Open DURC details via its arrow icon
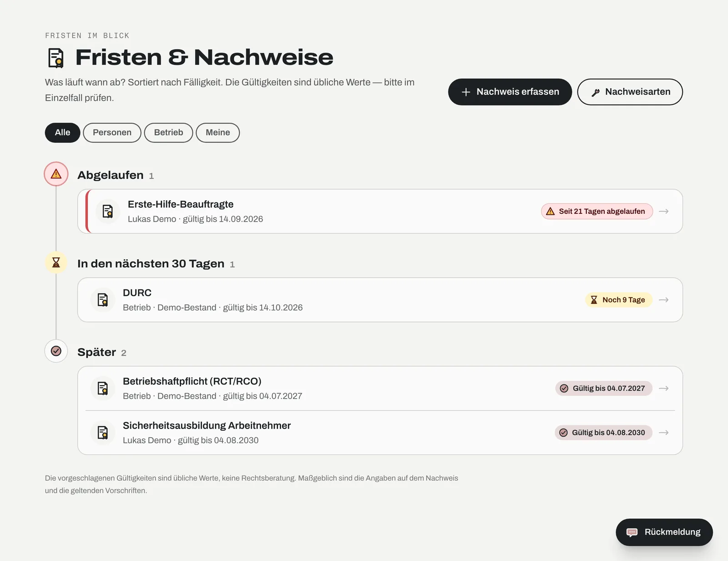The height and width of the screenshot is (561, 728). pyautogui.click(x=664, y=300)
